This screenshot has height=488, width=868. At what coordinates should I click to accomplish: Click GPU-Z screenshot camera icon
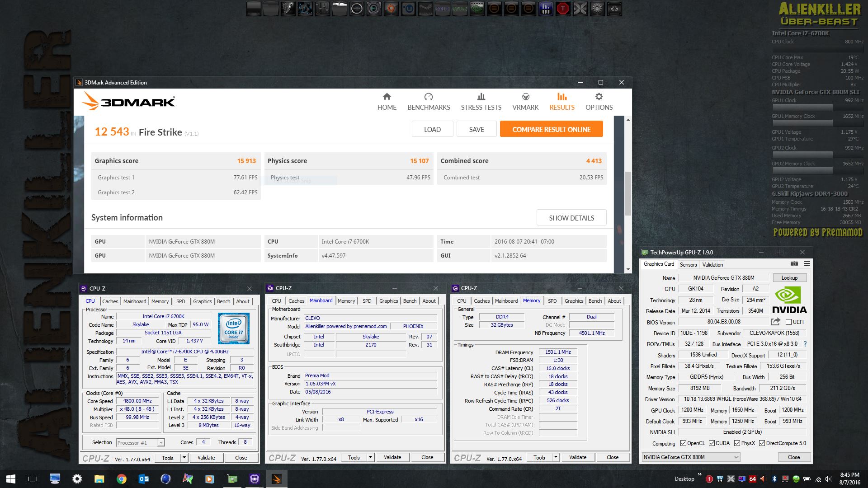click(x=794, y=264)
